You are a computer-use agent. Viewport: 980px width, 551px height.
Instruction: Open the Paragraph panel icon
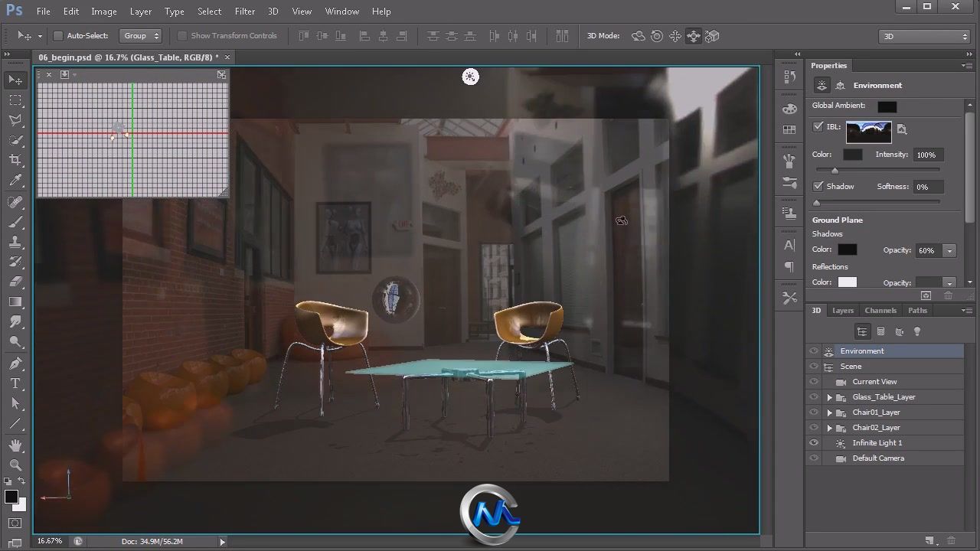tap(789, 266)
